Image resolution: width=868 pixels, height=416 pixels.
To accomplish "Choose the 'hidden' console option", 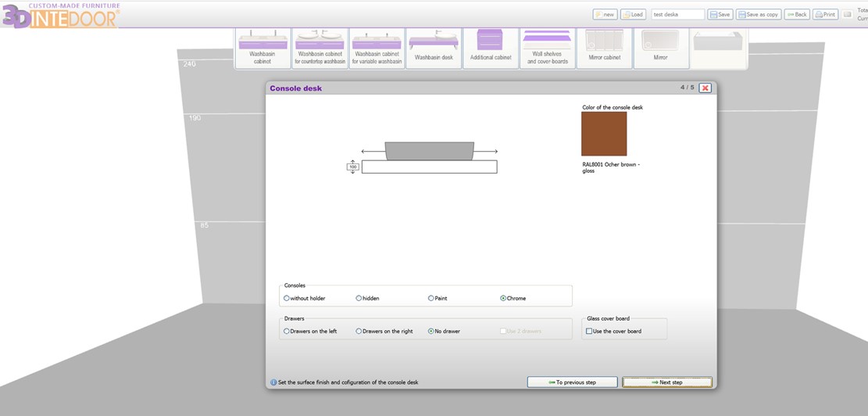I will click(359, 298).
